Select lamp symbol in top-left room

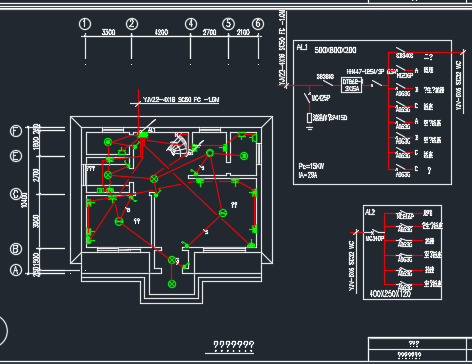click(x=108, y=142)
